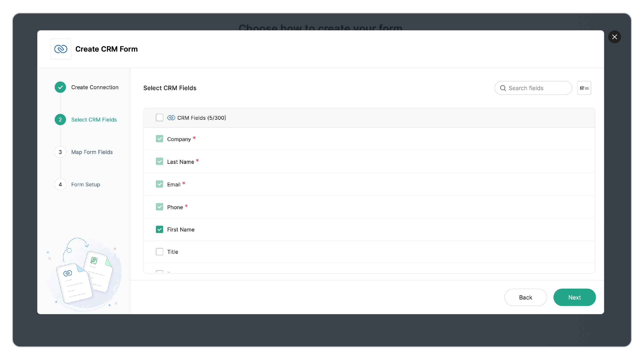644x360 pixels.
Task: Uncheck the First Name field
Action: tap(159, 229)
